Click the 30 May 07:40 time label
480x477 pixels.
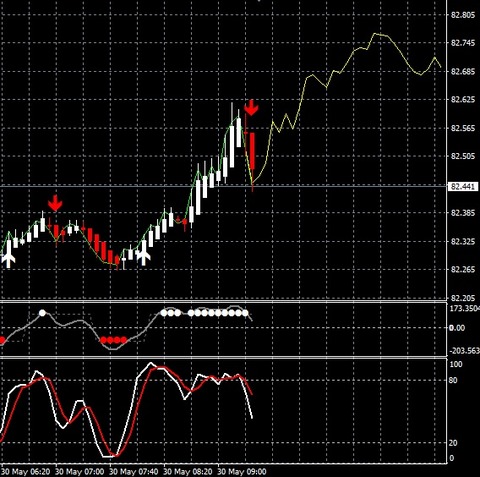pyautogui.click(x=134, y=472)
